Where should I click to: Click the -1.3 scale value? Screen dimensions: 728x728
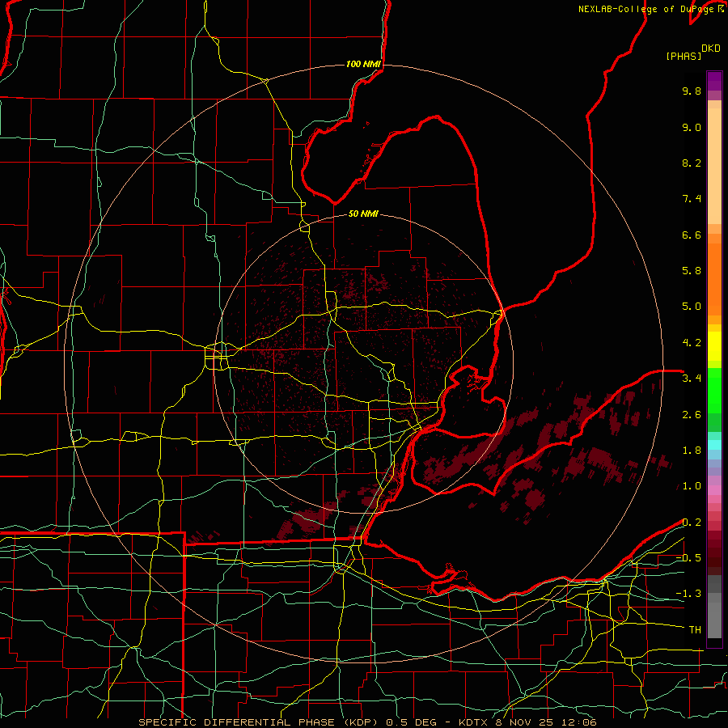(x=688, y=594)
